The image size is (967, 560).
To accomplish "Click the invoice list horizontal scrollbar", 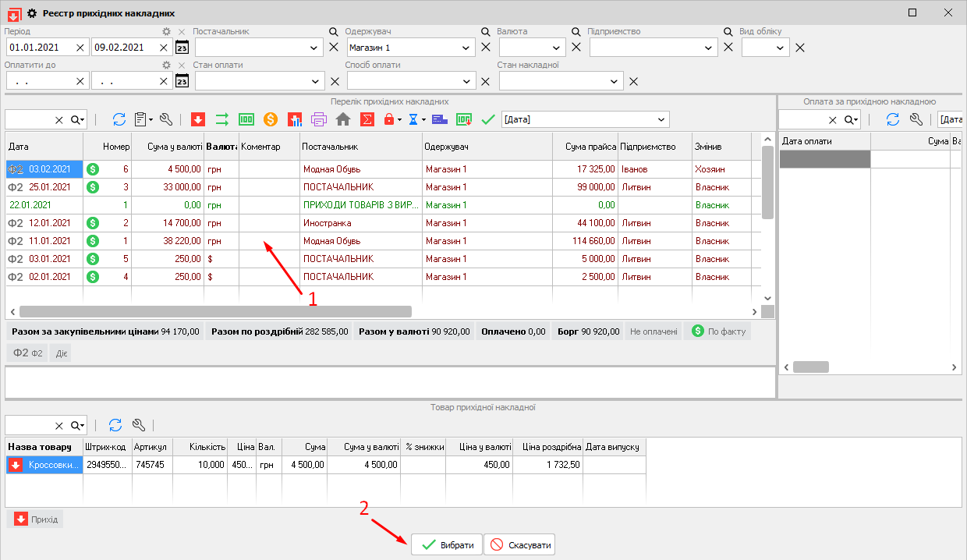I will 214,312.
